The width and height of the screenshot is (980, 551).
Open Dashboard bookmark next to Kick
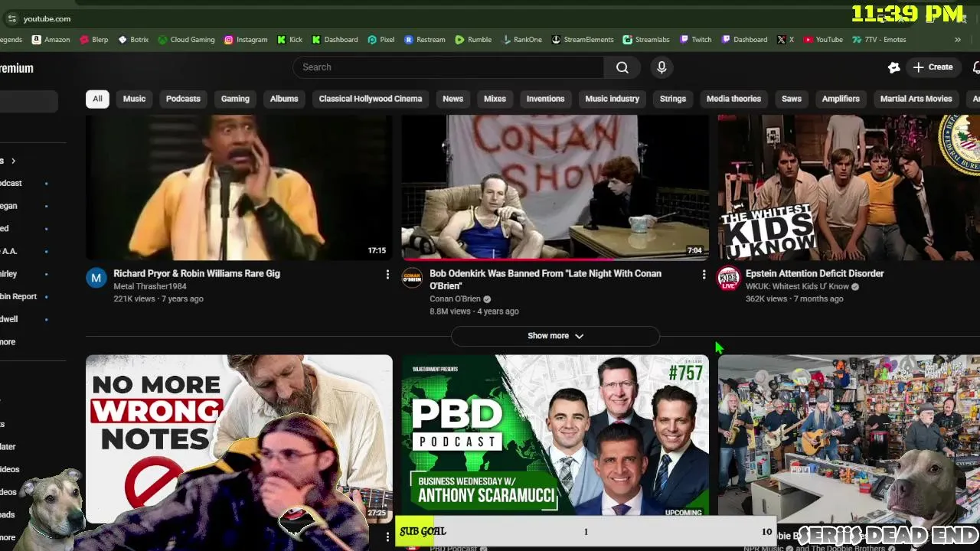coord(335,40)
